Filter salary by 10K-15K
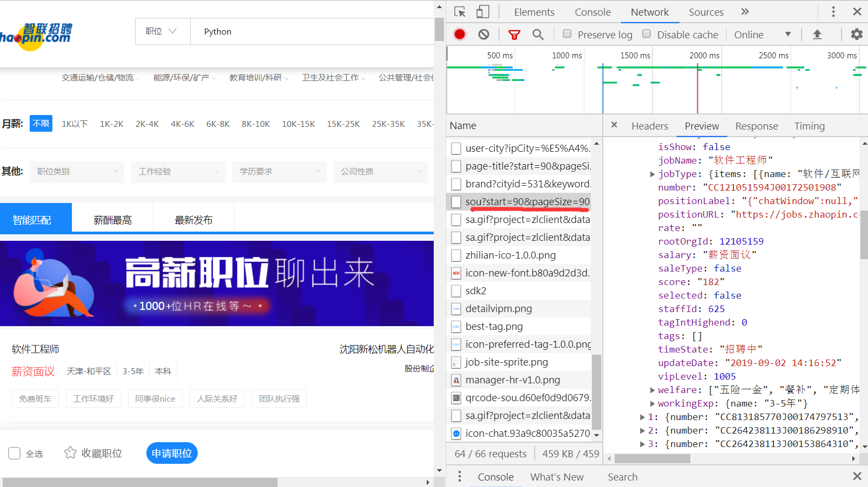Viewport: 868px width, 487px height. tap(298, 124)
